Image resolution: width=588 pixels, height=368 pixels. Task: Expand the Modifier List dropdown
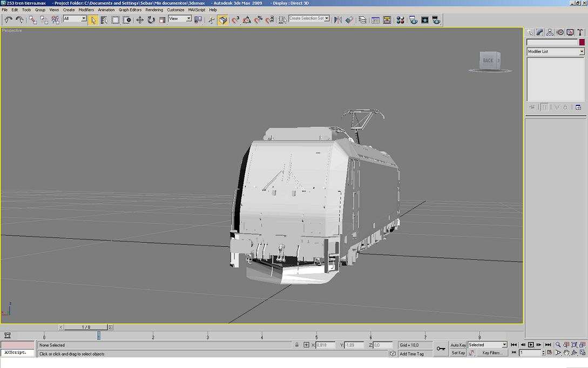[x=582, y=51]
